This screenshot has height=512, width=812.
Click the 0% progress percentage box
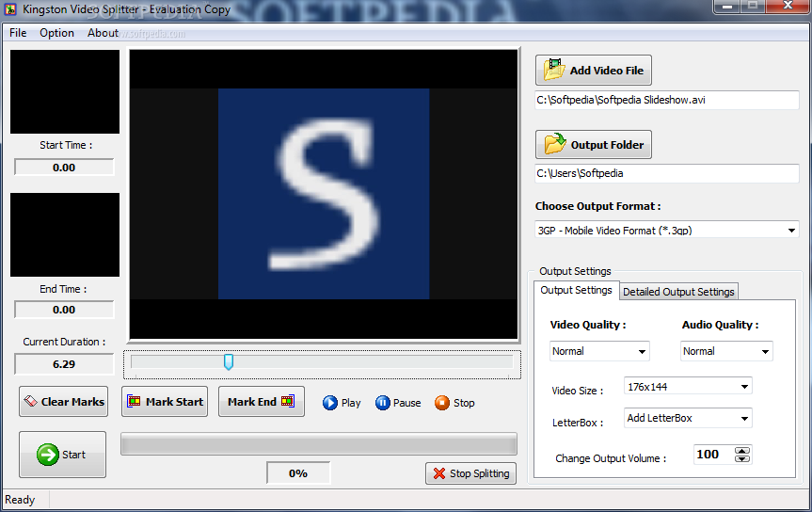[298, 473]
